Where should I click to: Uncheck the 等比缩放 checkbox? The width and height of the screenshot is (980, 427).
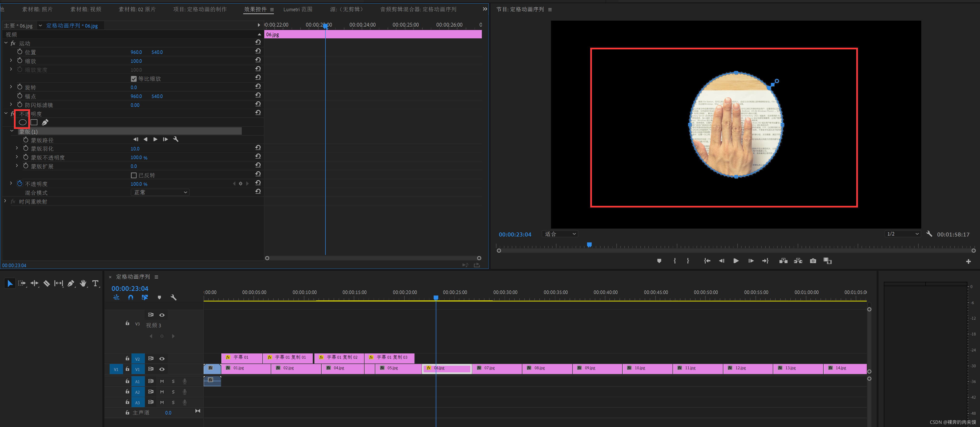[x=134, y=79]
